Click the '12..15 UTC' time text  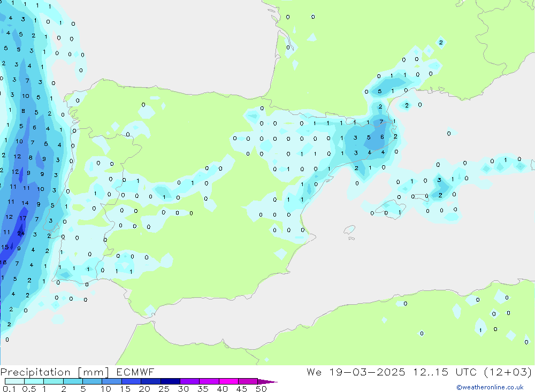point(445,372)
